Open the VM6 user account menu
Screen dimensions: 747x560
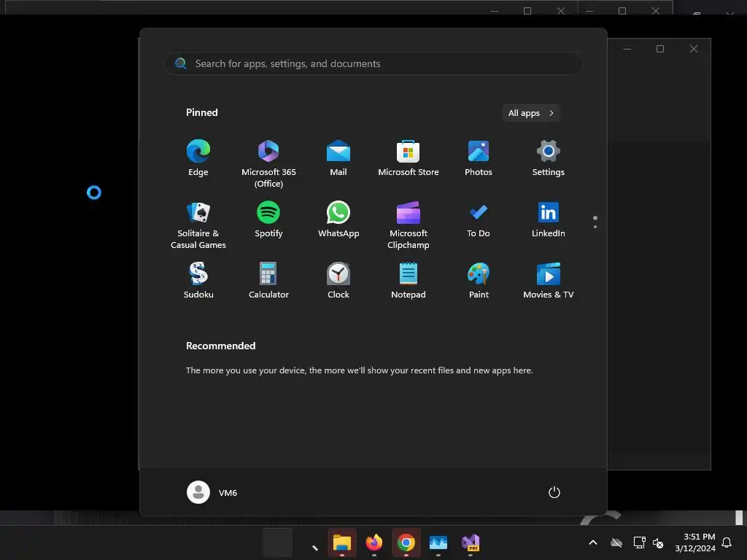(x=212, y=492)
